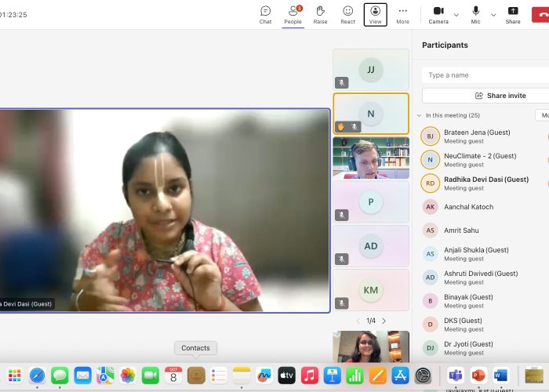The height and width of the screenshot is (392, 549).
Task: Collapse the 'In this meeting (25)' list
Action: 419,115
